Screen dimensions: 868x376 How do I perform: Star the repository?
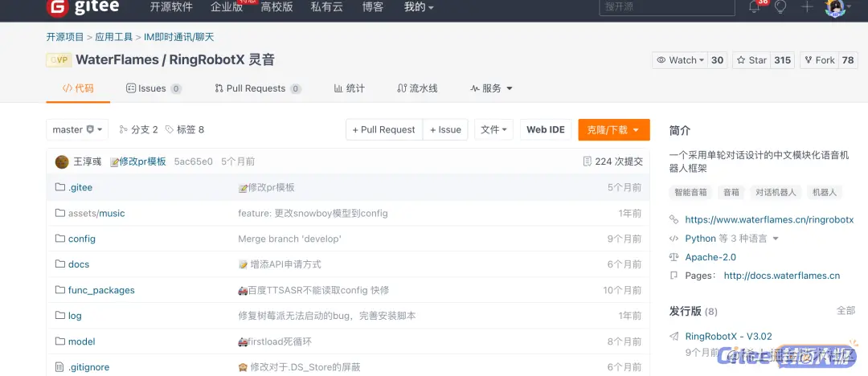pyautogui.click(x=751, y=59)
